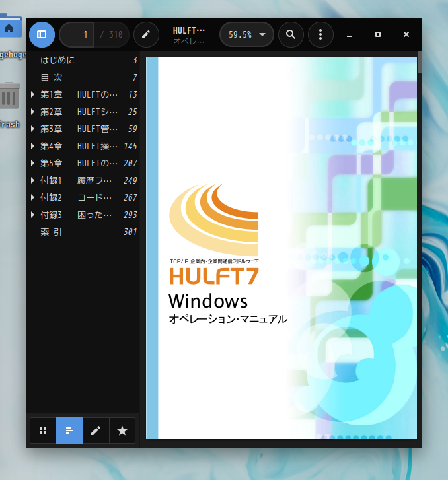Image resolution: width=448 pixels, height=480 pixels.
Task: Minimize the PDF viewer window
Action: click(350, 34)
